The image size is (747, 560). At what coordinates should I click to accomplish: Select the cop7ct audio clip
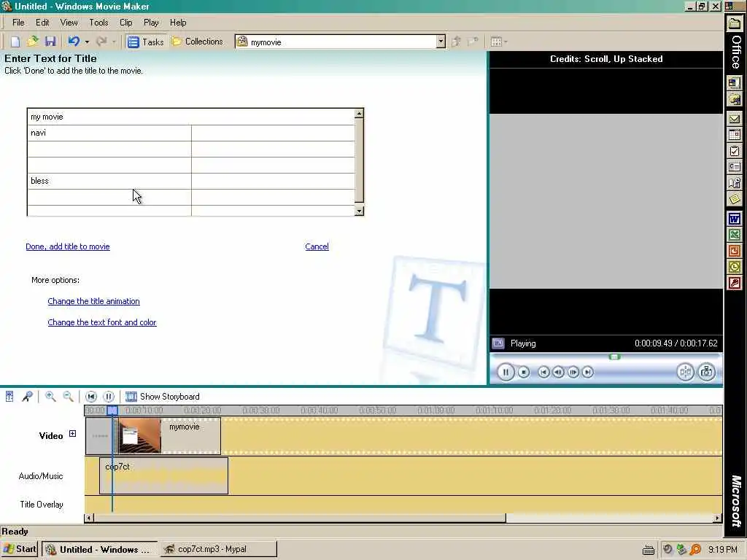pyautogui.click(x=163, y=475)
